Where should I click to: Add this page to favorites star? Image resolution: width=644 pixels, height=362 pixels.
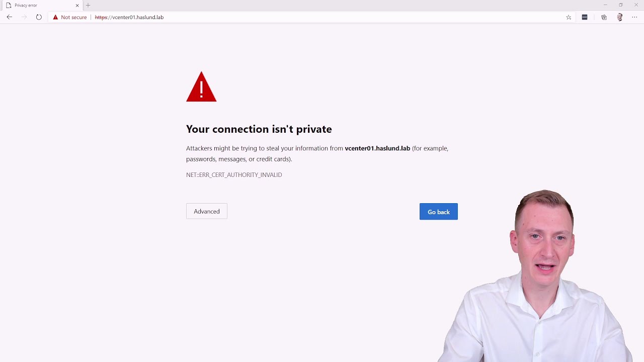pos(569,17)
